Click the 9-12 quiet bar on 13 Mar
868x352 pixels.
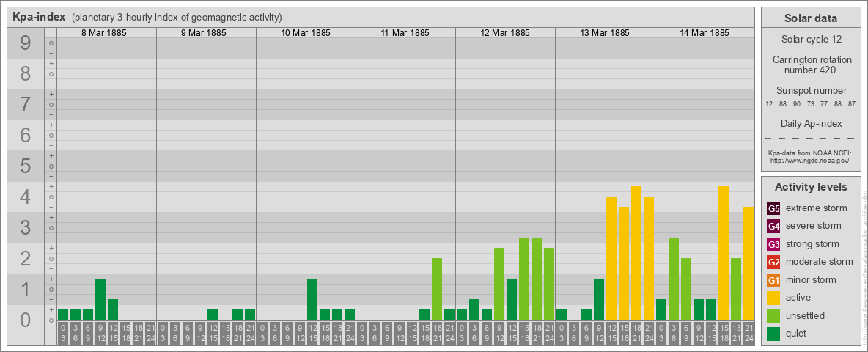tap(599, 299)
